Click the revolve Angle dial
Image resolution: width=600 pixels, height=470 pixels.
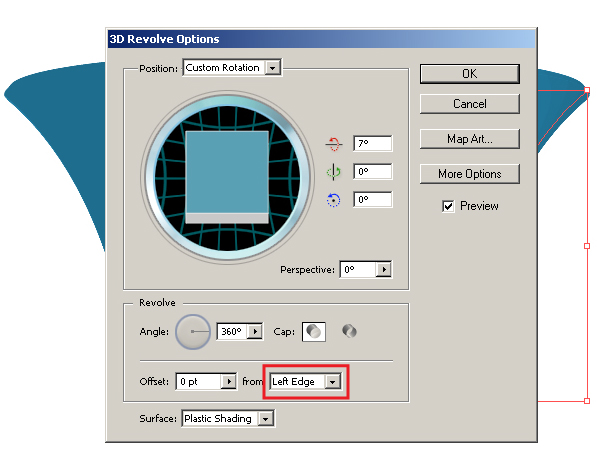click(x=193, y=331)
